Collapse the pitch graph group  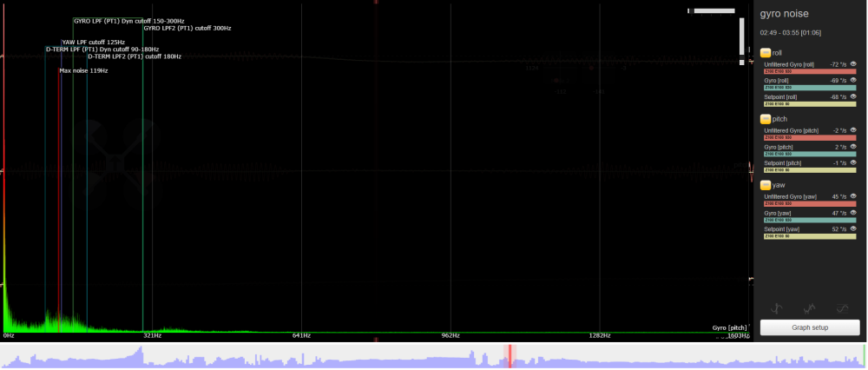765,118
